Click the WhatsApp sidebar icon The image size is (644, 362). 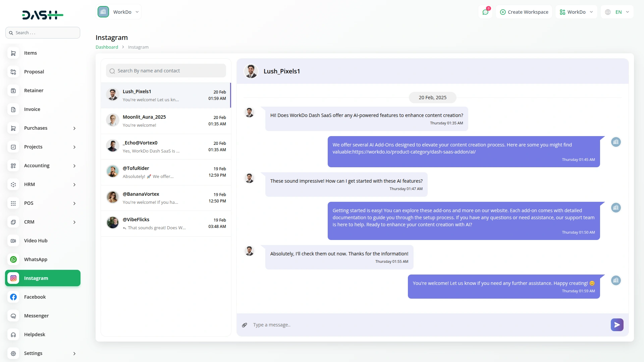[x=13, y=259]
